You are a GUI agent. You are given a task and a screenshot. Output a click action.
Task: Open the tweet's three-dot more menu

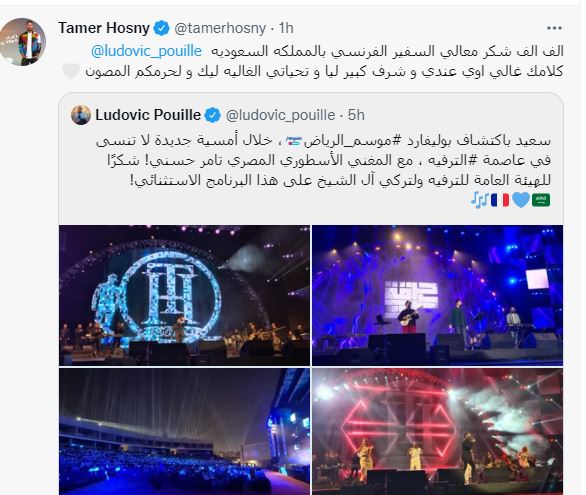click(x=554, y=28)
